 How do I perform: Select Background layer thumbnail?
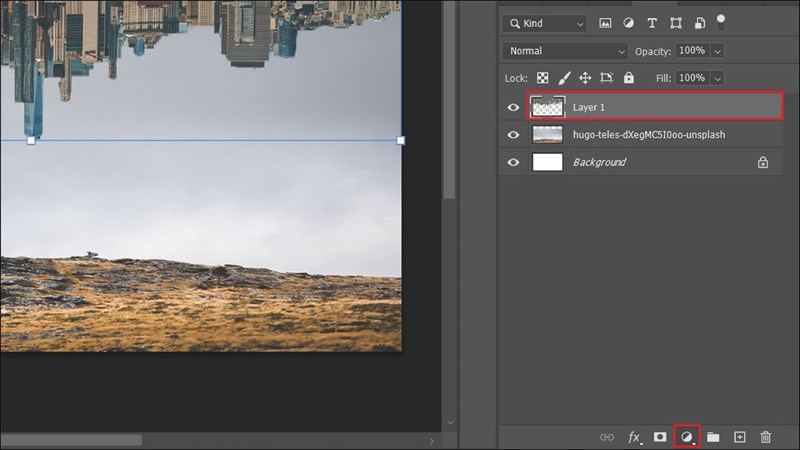[547, 162]
